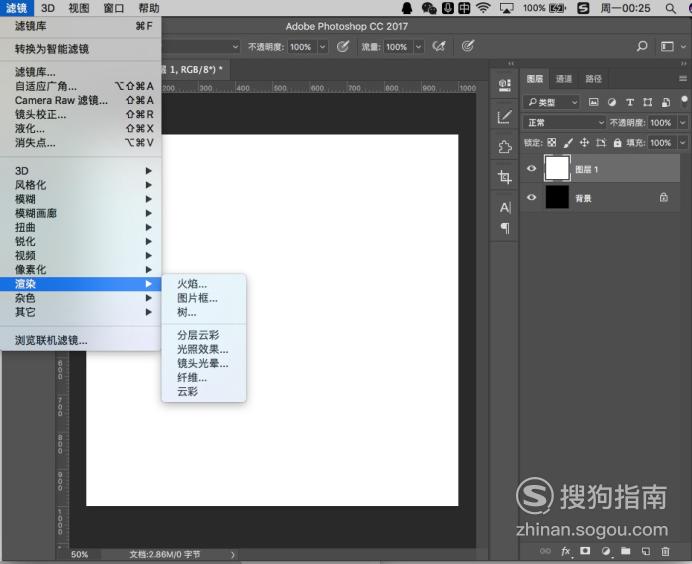Screen dimensions: 692x564
Task: Select the 背景 layer black thumbnail
Action: coord(557,197)
